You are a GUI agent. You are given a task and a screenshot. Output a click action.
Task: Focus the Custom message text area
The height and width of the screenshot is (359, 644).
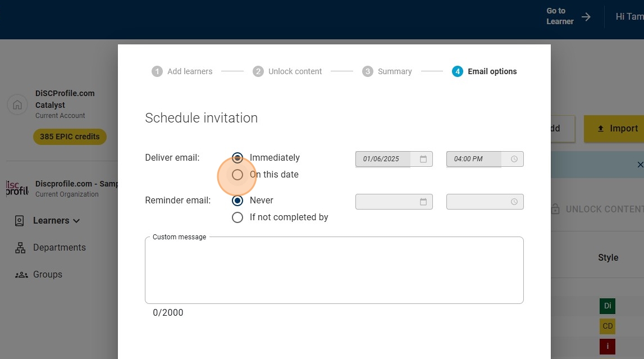point(334,270)
